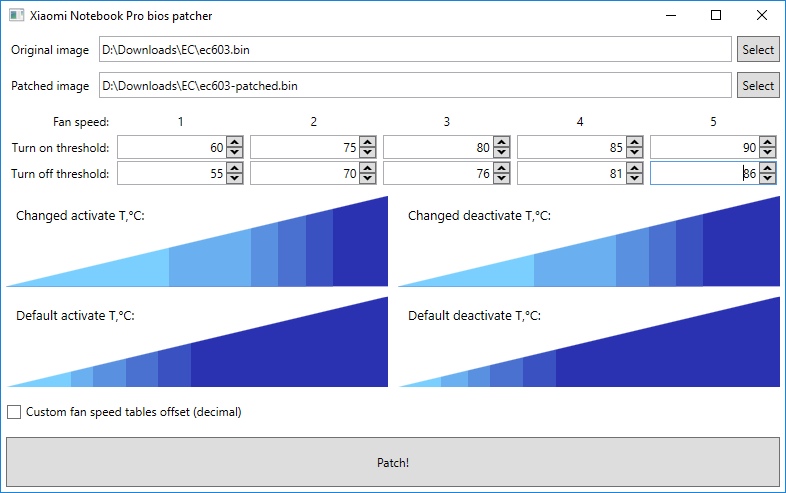Decrease fan speed 4 turn off threshold
Viewport: 786px width, 493px height.
635,179
